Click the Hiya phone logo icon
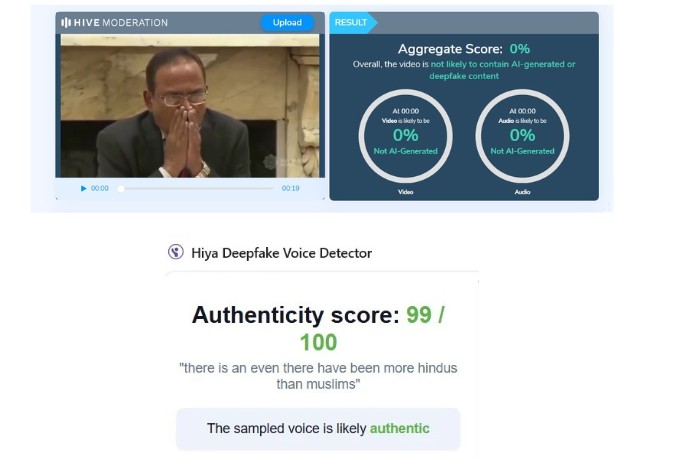 coord(176,252)
